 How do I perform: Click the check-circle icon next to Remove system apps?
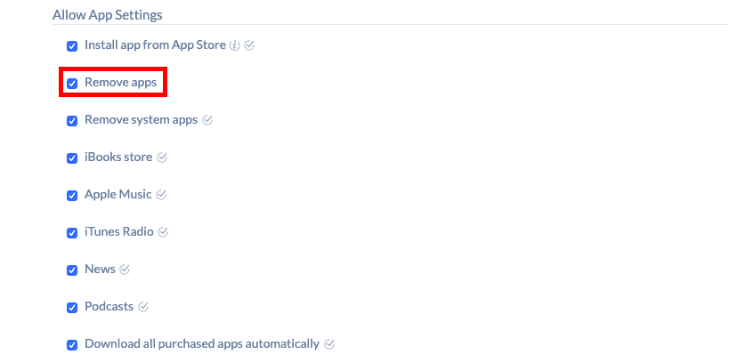coord(208,120)
